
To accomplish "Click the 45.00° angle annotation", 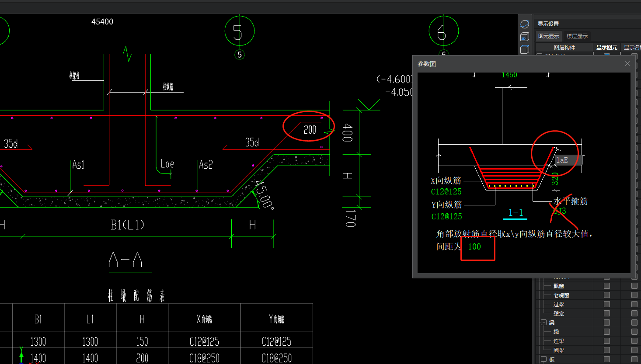I will point(265,195).
